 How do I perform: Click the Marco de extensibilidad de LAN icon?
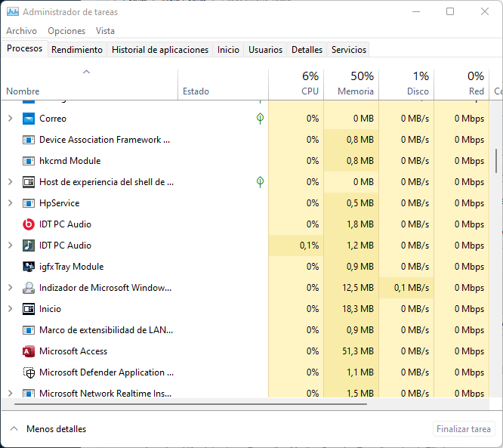[29, 330]
